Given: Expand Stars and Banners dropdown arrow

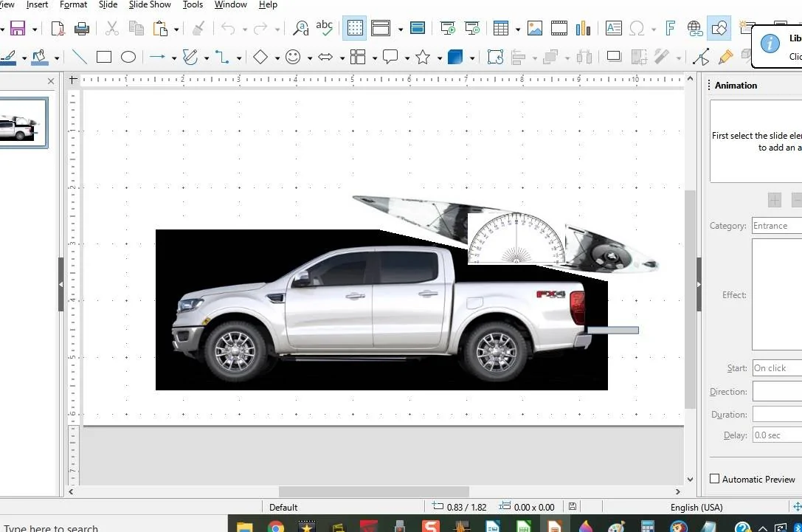Looking at the screenshot, I should tap(439, 58).
